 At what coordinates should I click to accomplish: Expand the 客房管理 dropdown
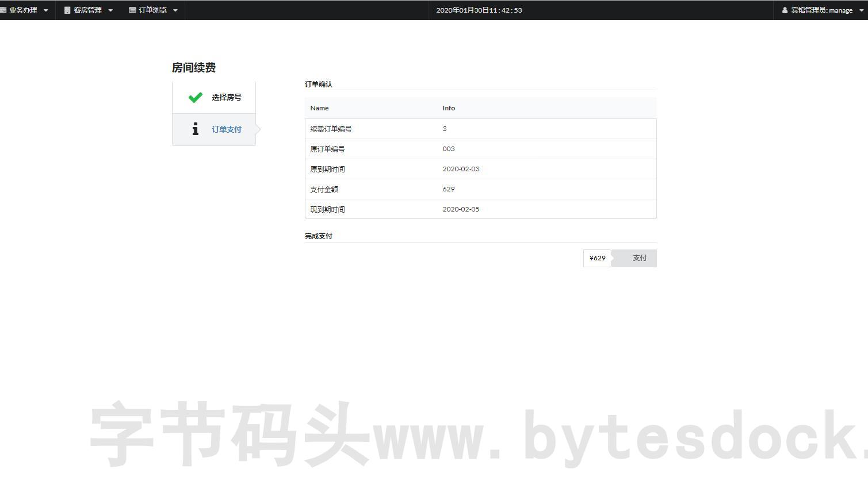coord(110,10)
